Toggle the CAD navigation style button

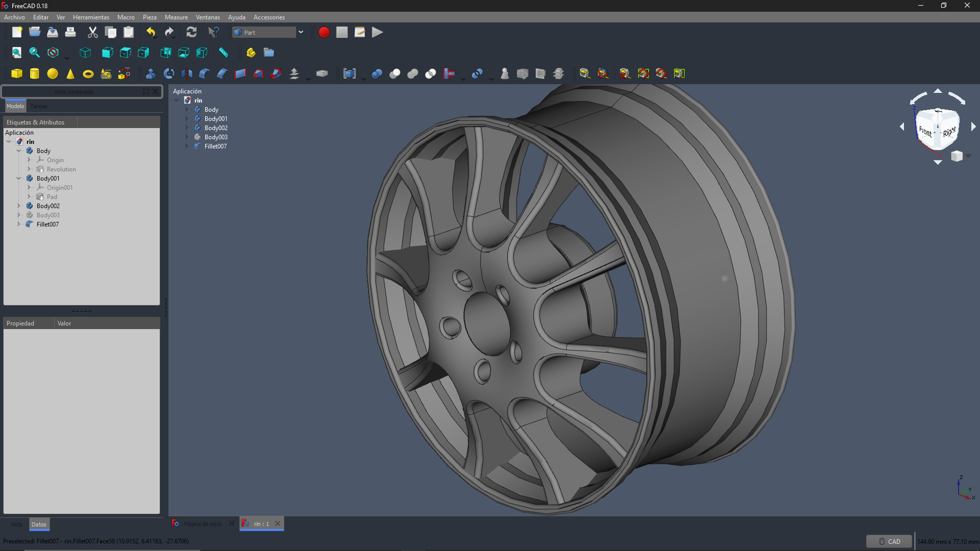[x=889, y=541]
